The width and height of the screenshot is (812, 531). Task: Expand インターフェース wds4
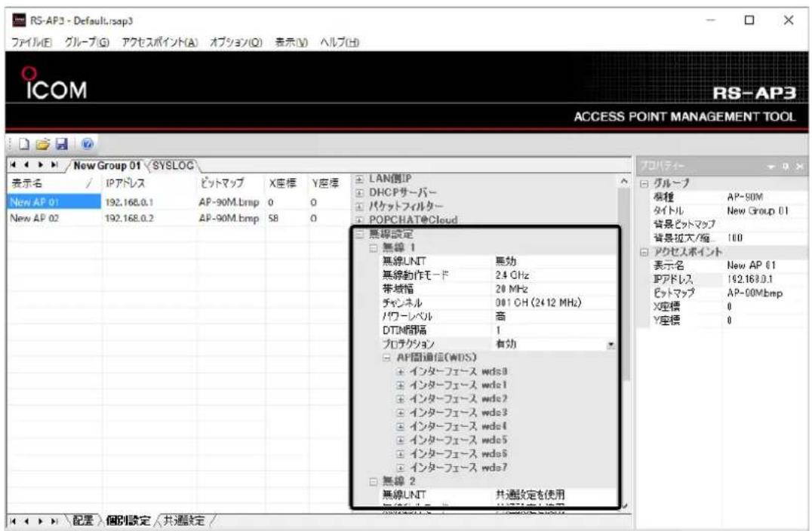click(x=400, y=427)
